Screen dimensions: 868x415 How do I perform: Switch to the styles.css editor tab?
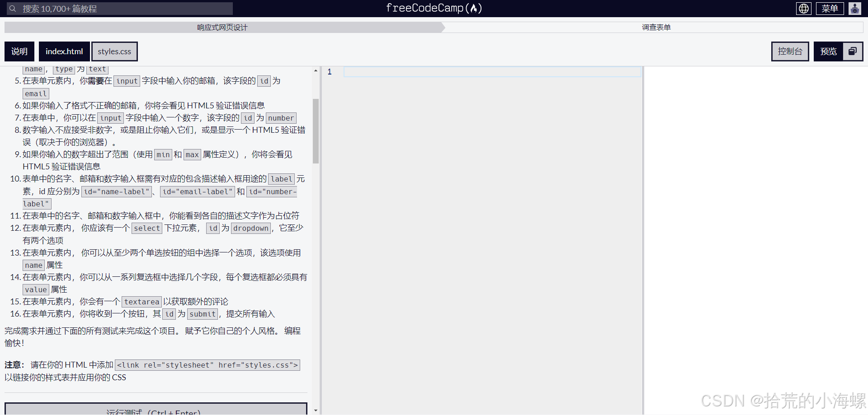[x=114, y=51]
